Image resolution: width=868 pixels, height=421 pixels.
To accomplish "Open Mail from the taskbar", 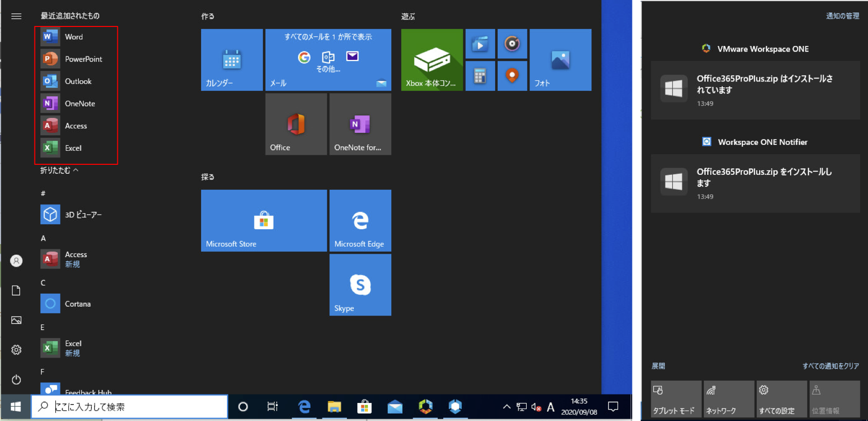I will 395,407.
